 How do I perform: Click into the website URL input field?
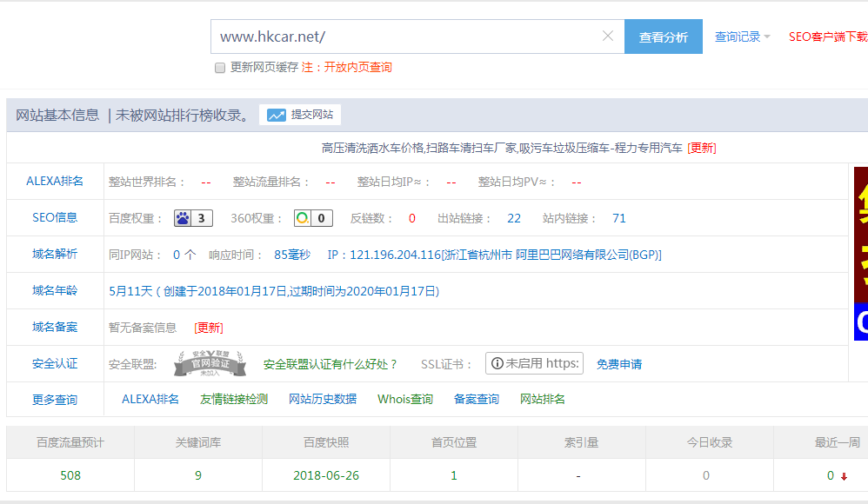click(x=404, y=36)
